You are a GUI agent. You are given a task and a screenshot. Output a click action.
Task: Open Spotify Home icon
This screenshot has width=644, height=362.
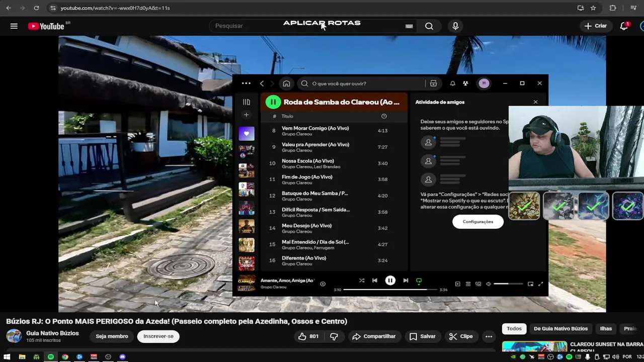coord(286,83)
